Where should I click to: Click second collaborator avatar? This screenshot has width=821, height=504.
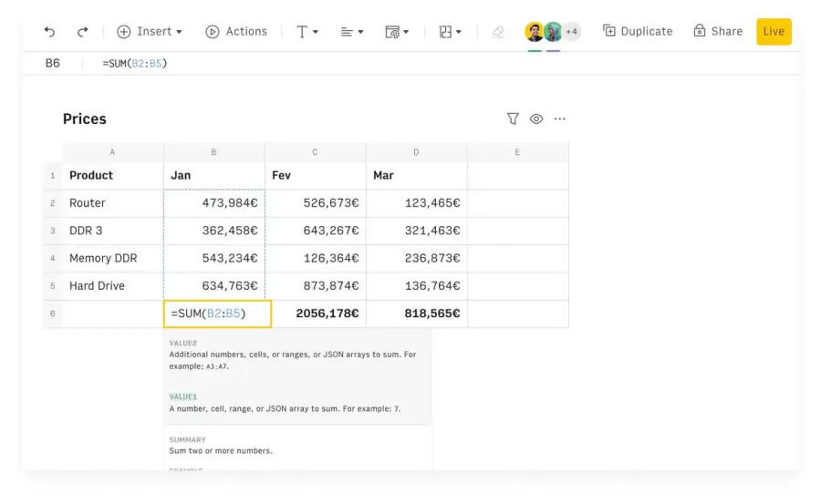point(553,32)
